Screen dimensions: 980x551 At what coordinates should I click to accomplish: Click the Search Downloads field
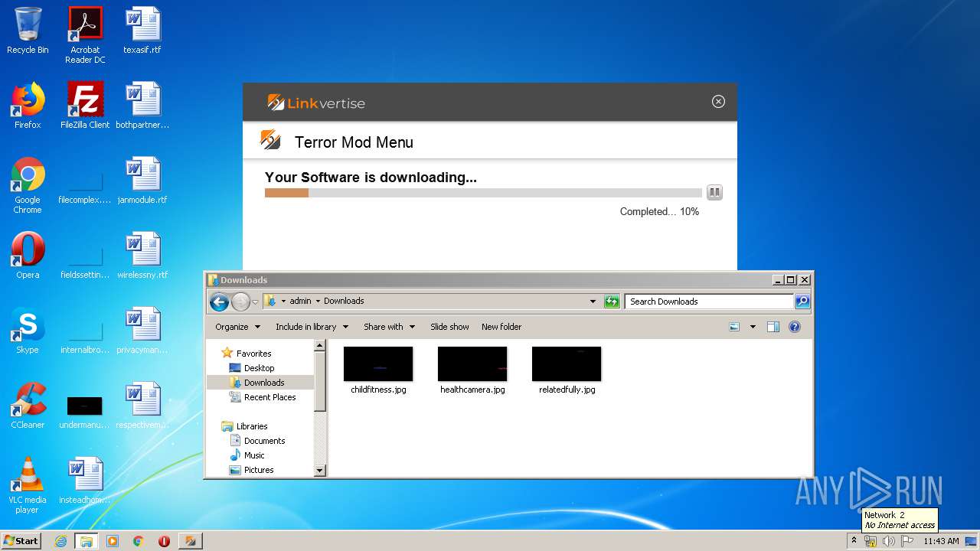pyautogui.click(x=709, y=302)
